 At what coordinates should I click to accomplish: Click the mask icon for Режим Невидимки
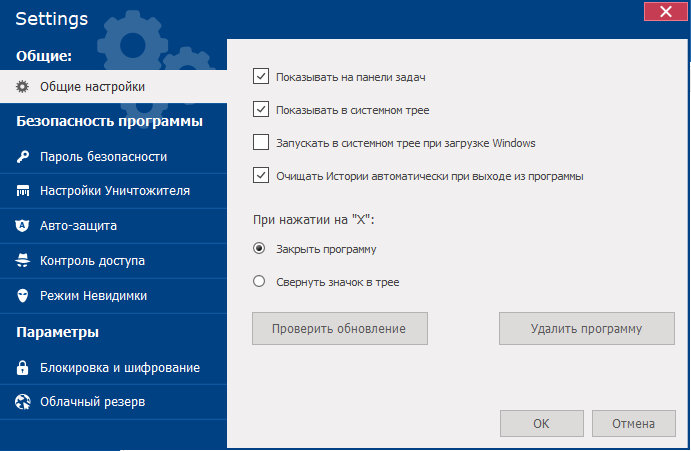click(x=22, y=296)
